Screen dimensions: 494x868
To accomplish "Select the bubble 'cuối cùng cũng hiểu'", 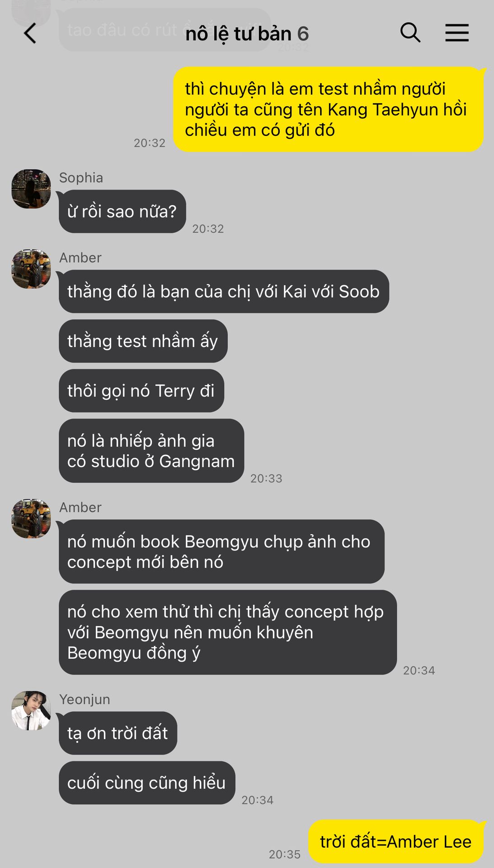I will [147, 783].
